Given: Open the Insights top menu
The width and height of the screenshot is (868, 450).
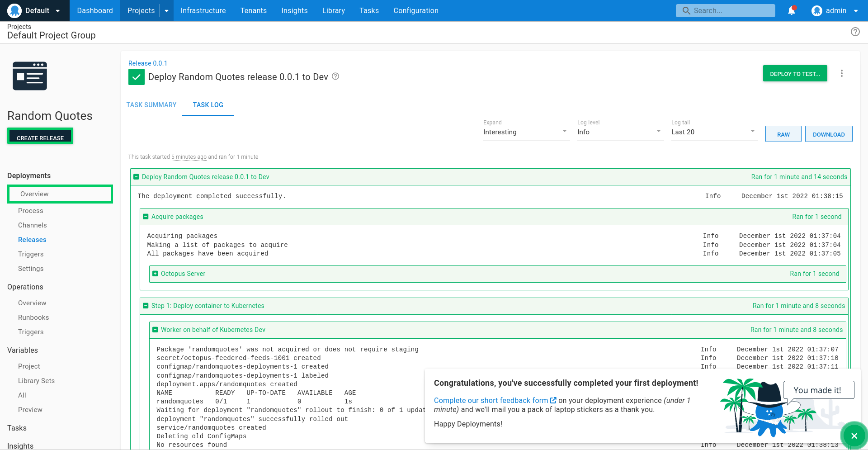Looking at the screenshot, I should click(x=294, y=10).
